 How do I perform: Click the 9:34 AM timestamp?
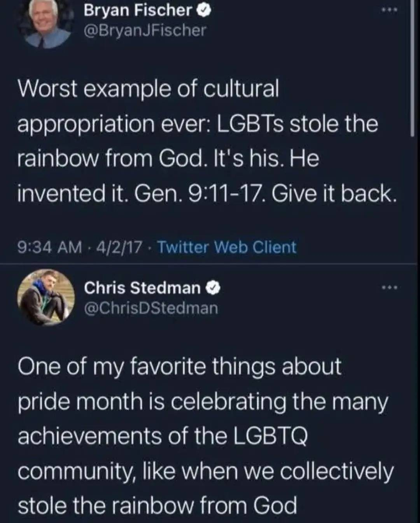coord(50,247)
